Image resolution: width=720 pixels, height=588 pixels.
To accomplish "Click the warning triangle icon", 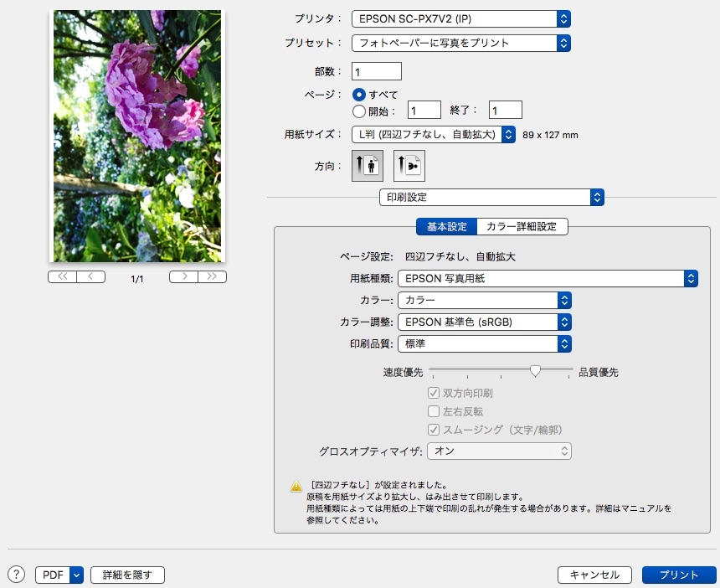I will [x=296, y=486].
